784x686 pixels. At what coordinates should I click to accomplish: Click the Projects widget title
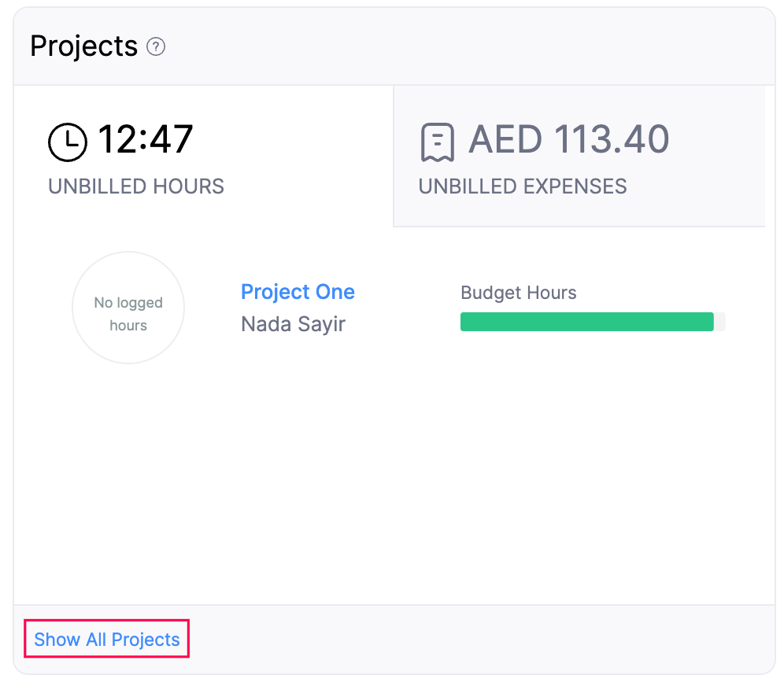click(83, 47)
